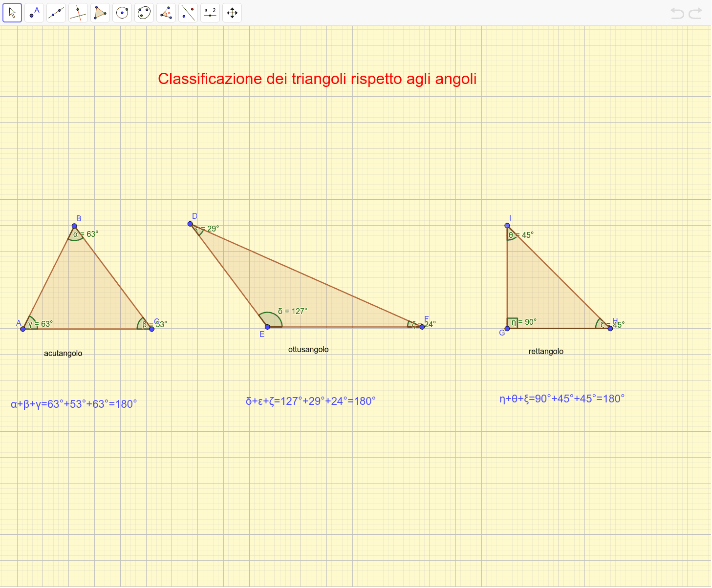Select the Angle measurement tool

pyautogui.click(x=166, y=13)
